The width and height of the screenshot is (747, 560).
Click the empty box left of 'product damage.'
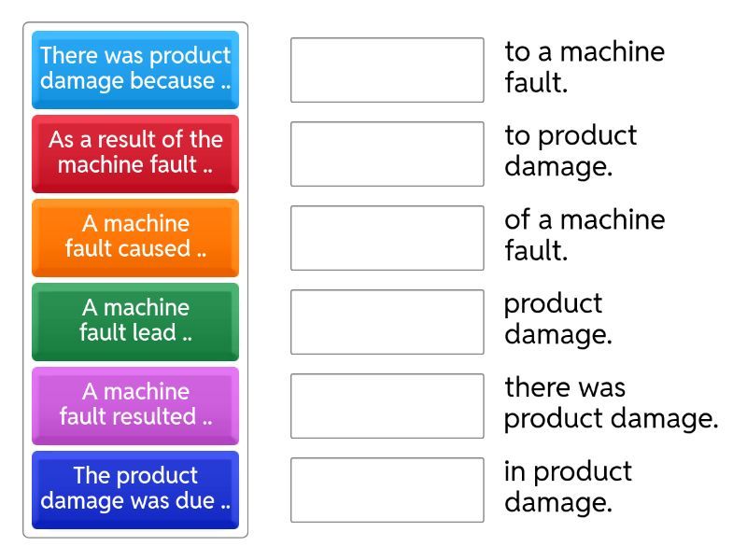388,322
